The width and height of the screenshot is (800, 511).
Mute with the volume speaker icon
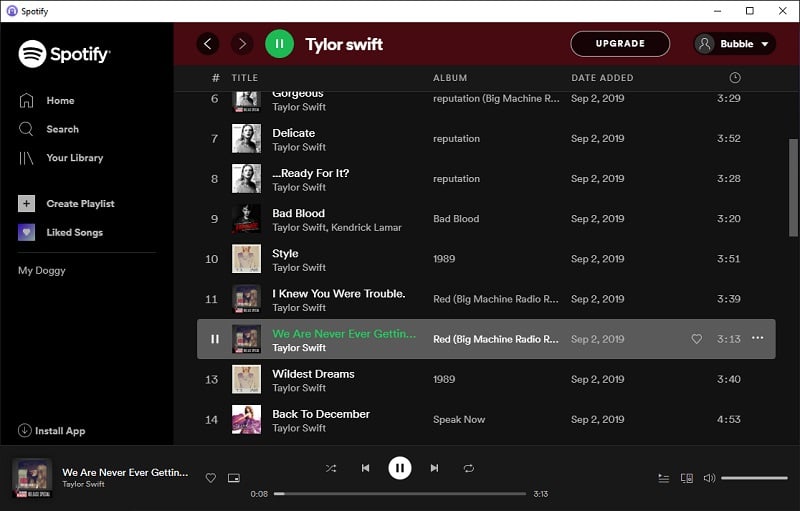coord(709,478)
